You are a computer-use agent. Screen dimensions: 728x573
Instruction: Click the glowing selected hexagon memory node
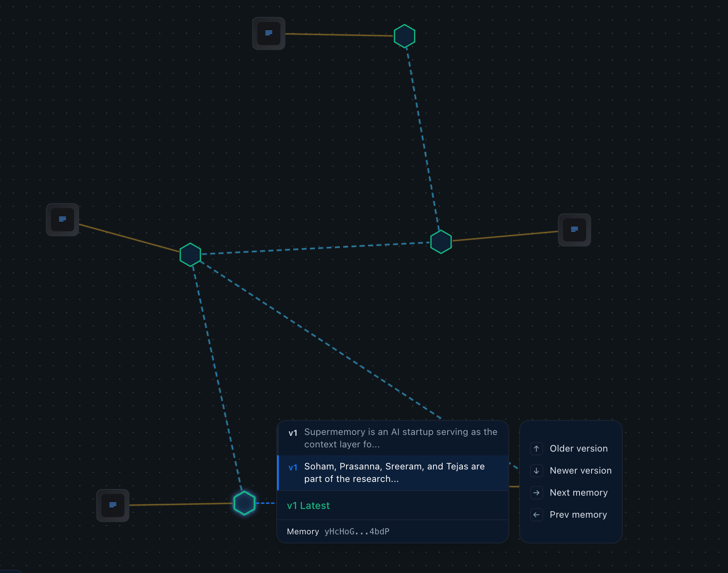[244, 503]
